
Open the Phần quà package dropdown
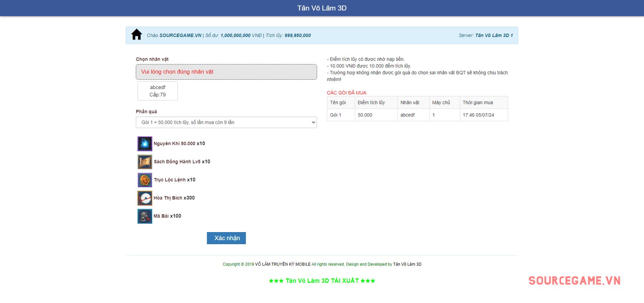pyautogui.click(x=226, y=122)
